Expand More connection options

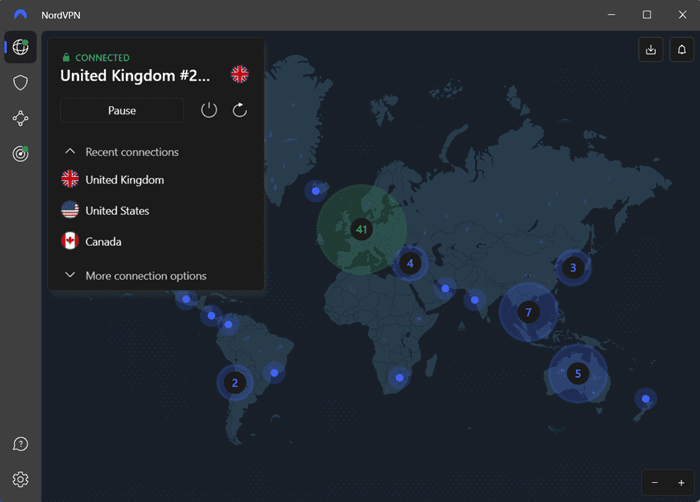coord(136,276)
